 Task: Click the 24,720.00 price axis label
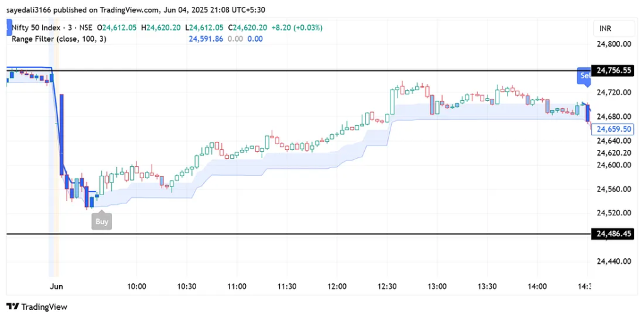(x=614, y=92)
